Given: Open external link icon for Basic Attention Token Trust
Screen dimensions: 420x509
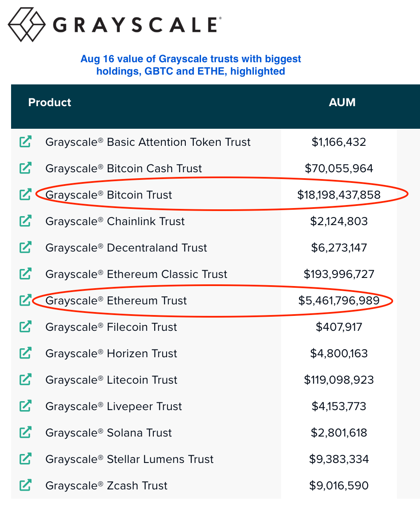Looking at the screenshot, I should pyautogui.click(x=26, y=142).
